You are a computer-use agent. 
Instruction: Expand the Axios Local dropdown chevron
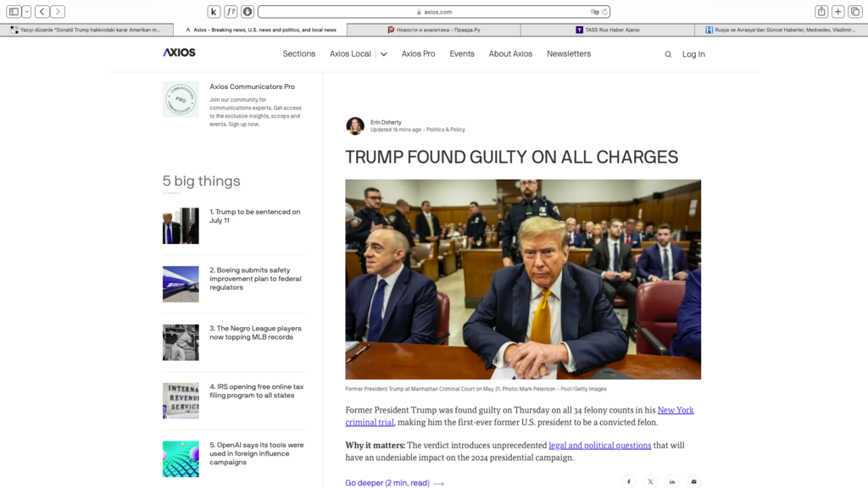tap(383, 54)
